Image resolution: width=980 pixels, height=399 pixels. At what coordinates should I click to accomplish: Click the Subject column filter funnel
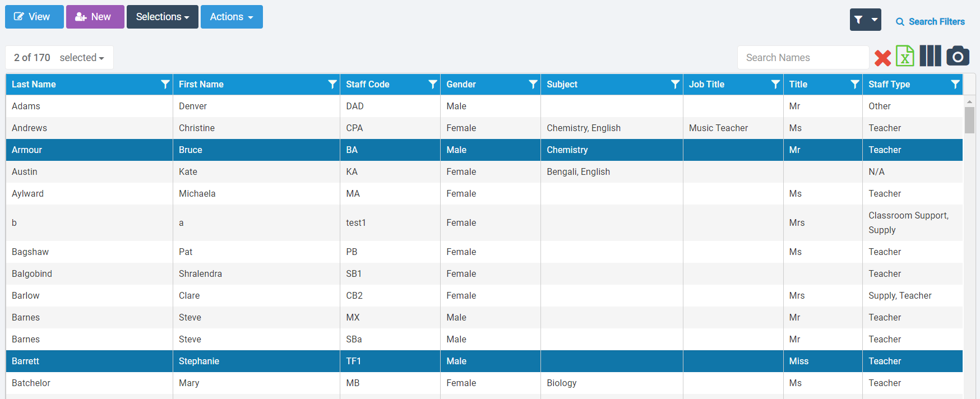[x=675, y=84]
